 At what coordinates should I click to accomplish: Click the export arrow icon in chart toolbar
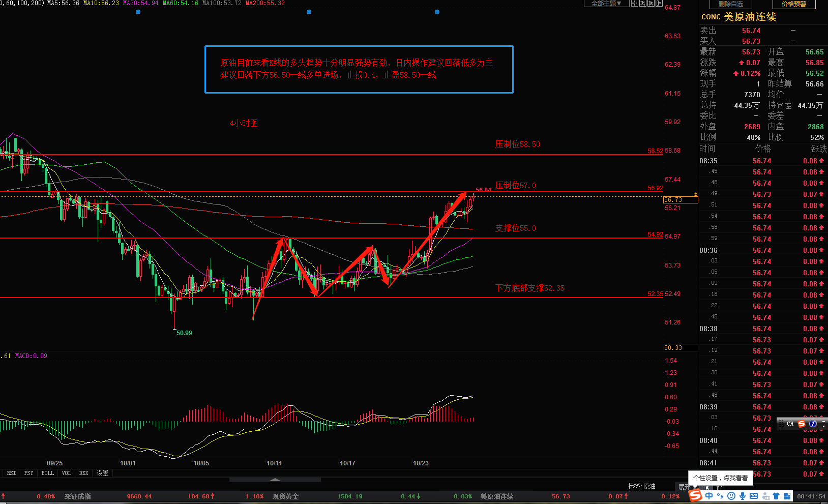tap(659, 4)
